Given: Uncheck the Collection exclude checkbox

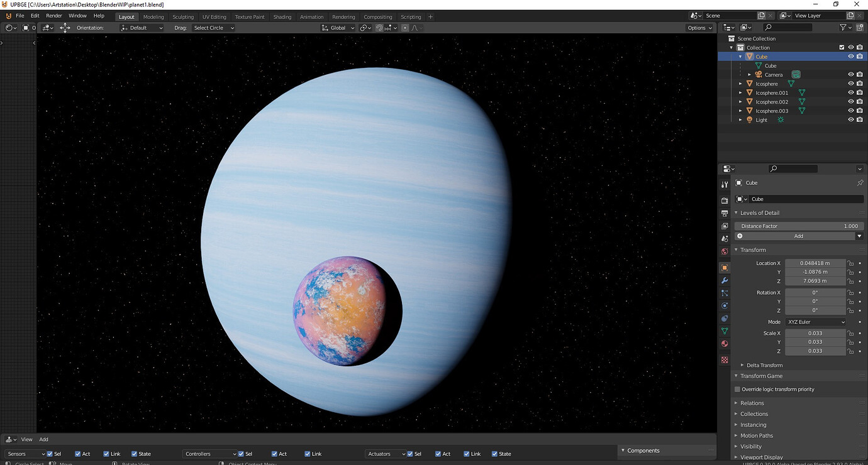Looking at the screenshot, I should pyautogui.click(x=842, y=48).
